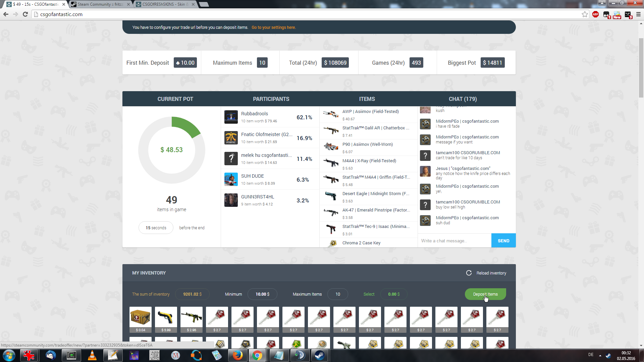
Task: Click the Reload inventory icon
Action: (x=469, y=273)
